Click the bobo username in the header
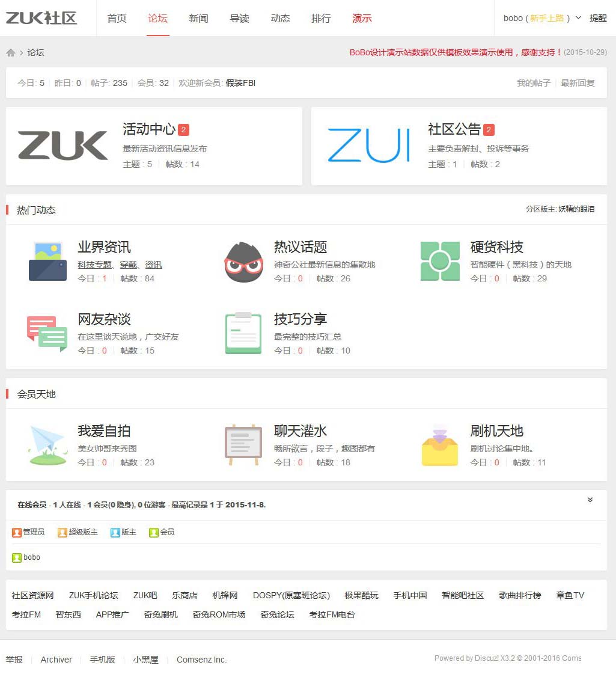 point(513,18)
